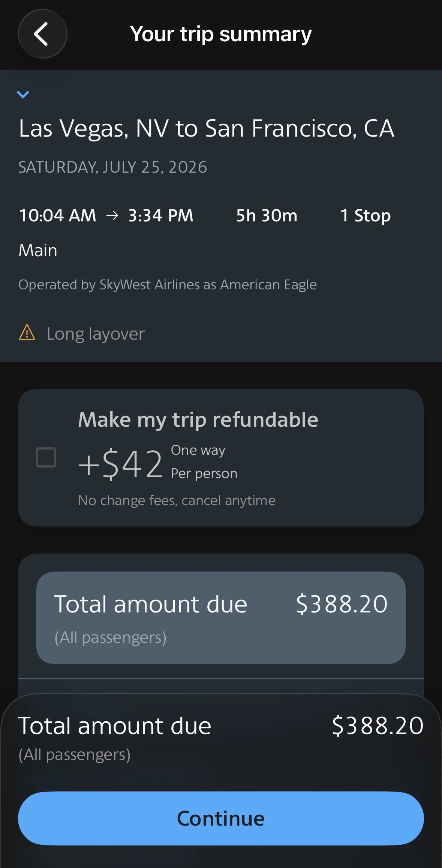
Task: Select the Las Vegas to San Francisco heading
Action: 206,129
